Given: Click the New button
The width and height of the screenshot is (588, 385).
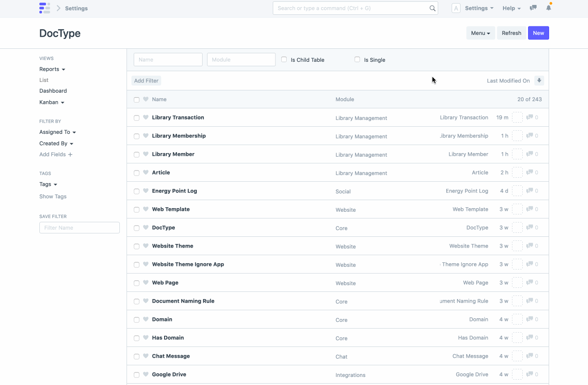Looking at the screenshot, I should click(x=538, y=33).
